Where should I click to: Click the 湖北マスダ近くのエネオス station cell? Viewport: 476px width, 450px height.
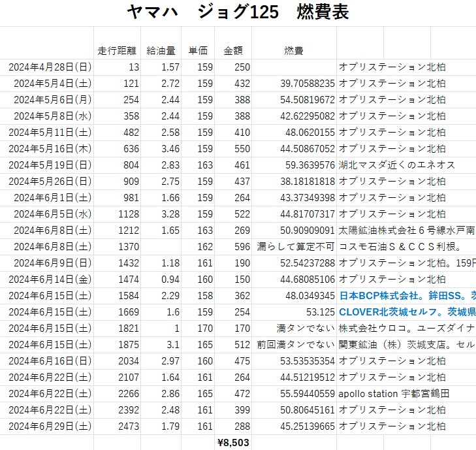396,165
